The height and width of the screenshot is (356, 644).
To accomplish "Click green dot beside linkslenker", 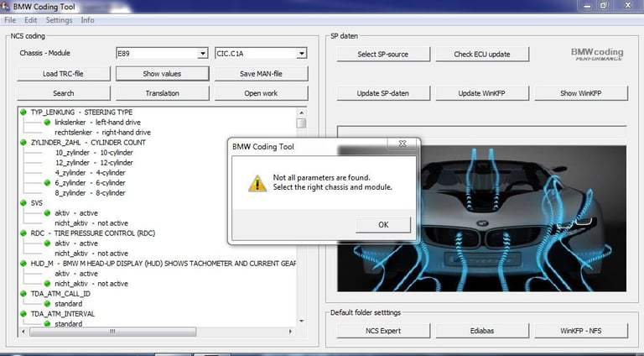I will point(47,122).
